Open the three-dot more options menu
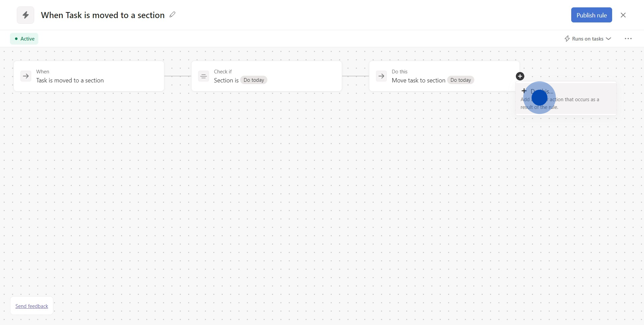The width and height of the screenshot is (644, 325). click(628, 39)
